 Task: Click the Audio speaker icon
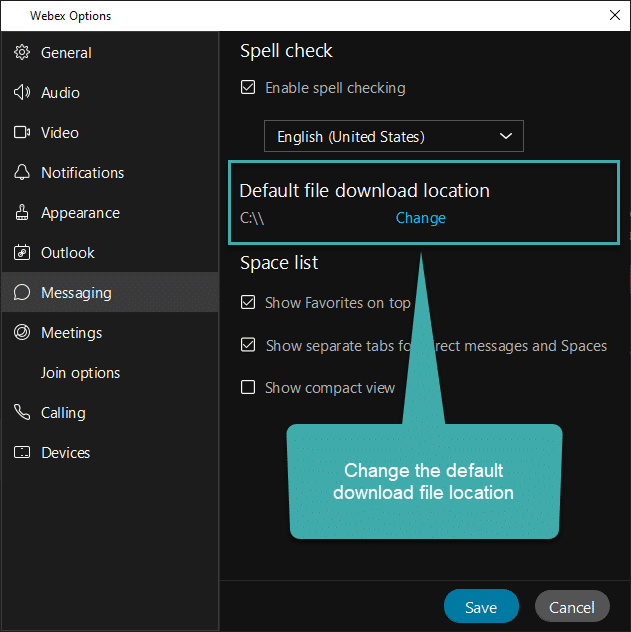22,93
